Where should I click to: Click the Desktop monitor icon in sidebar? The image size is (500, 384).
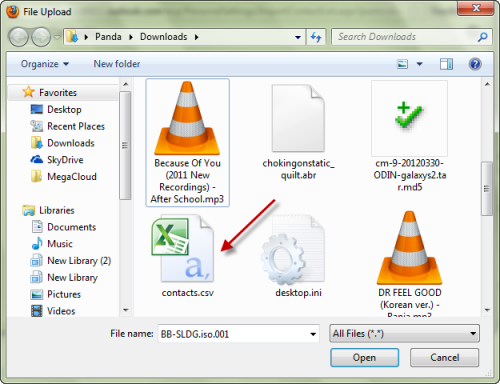click(x=37, y=109)
